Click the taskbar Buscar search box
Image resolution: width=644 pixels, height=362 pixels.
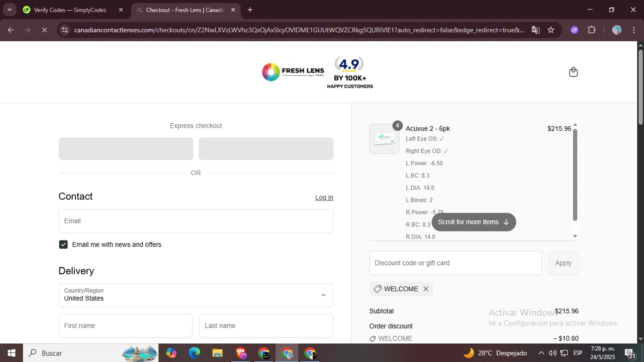(91, 353)
